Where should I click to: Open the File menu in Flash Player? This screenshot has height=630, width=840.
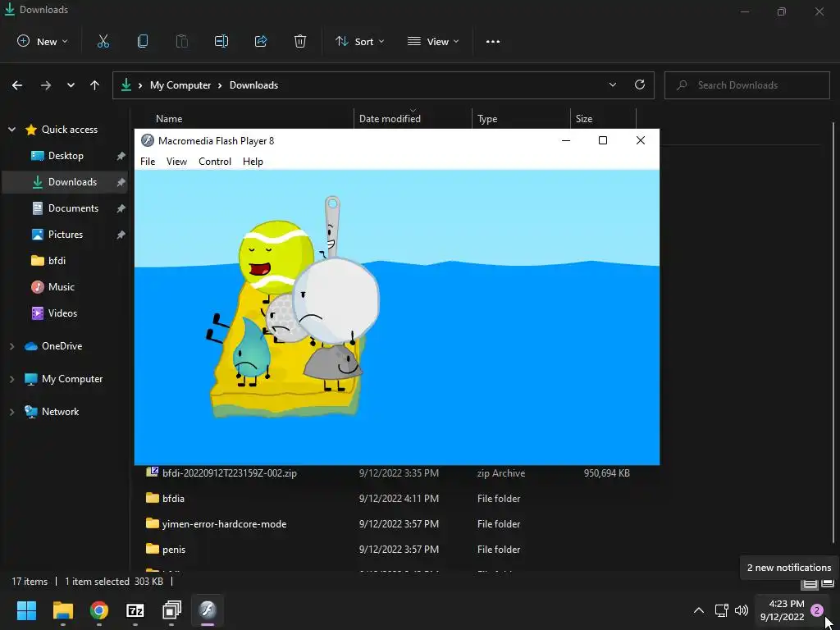tap(148, 162)
